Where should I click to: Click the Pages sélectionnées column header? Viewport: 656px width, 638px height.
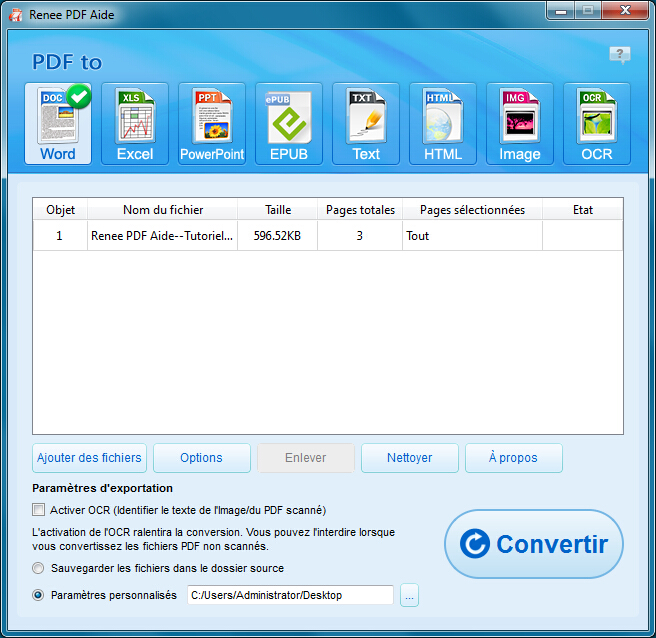point(472,209)
